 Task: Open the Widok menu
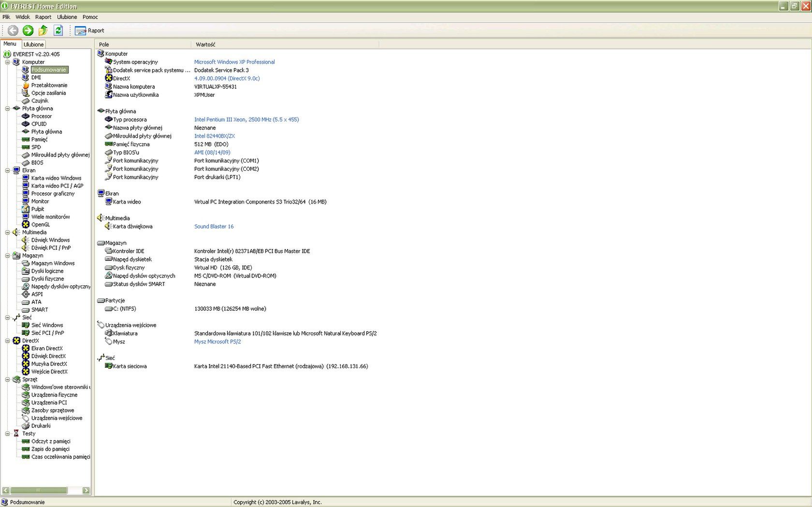point(23,17)
